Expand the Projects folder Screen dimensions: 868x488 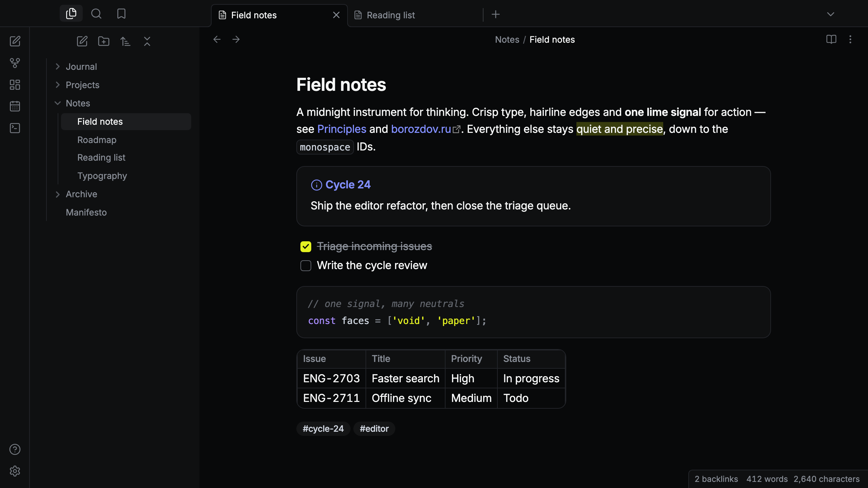pos(58,85)
